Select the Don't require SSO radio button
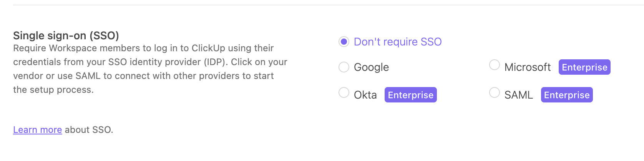 (344, 42)
